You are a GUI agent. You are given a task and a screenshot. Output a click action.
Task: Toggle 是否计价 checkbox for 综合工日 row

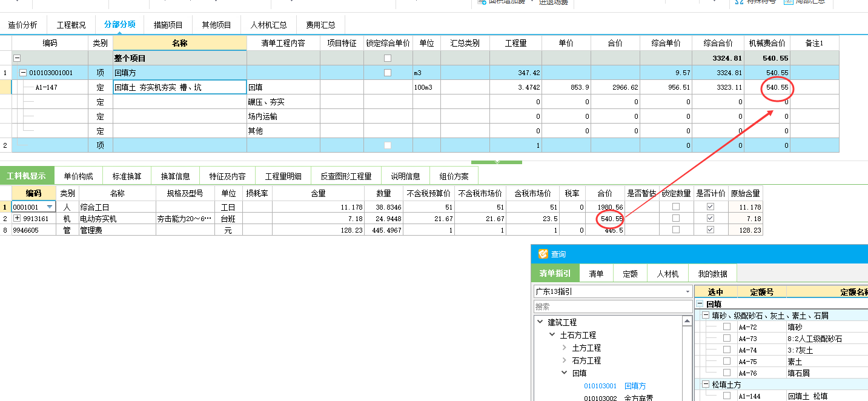tap(711, 207)
